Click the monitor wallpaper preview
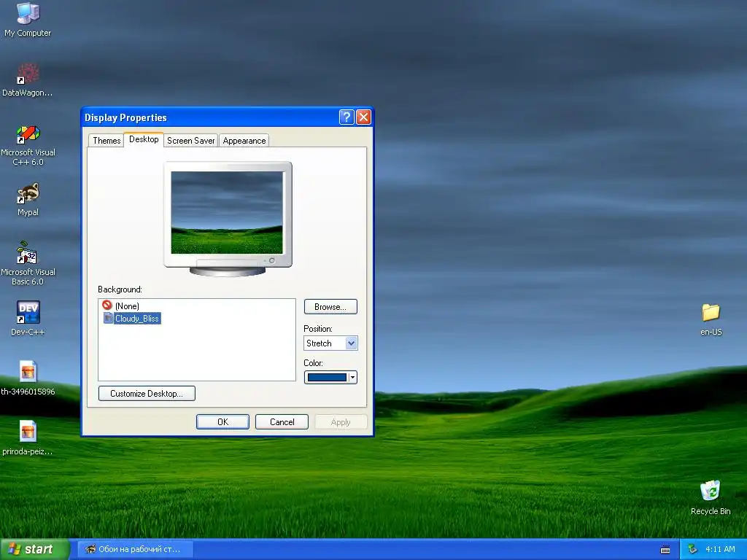The image size is (747, 560). tap(227, 212)
